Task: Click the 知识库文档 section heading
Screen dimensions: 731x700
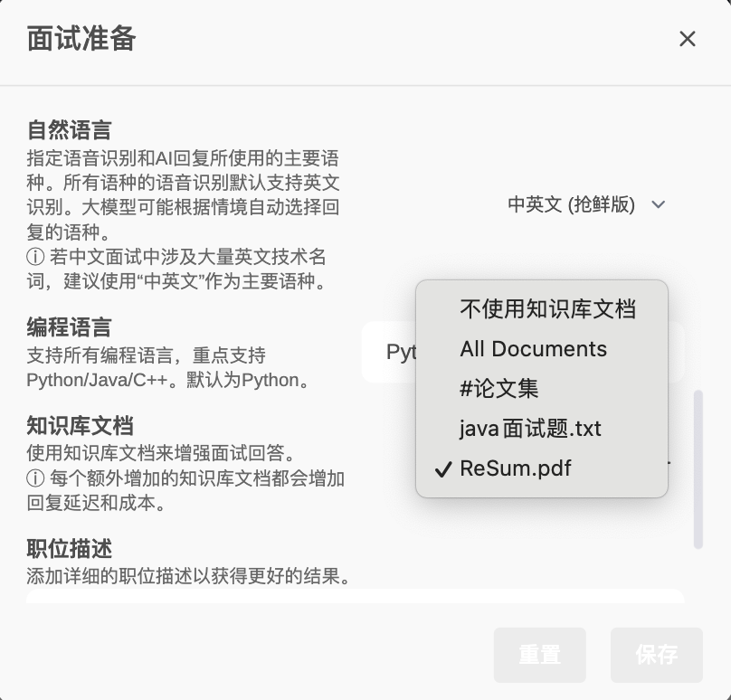Action: [80, 425]
